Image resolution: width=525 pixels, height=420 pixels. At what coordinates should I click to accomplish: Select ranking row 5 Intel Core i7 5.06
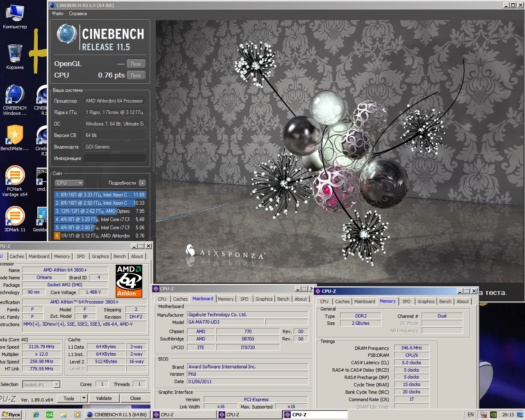100,228
